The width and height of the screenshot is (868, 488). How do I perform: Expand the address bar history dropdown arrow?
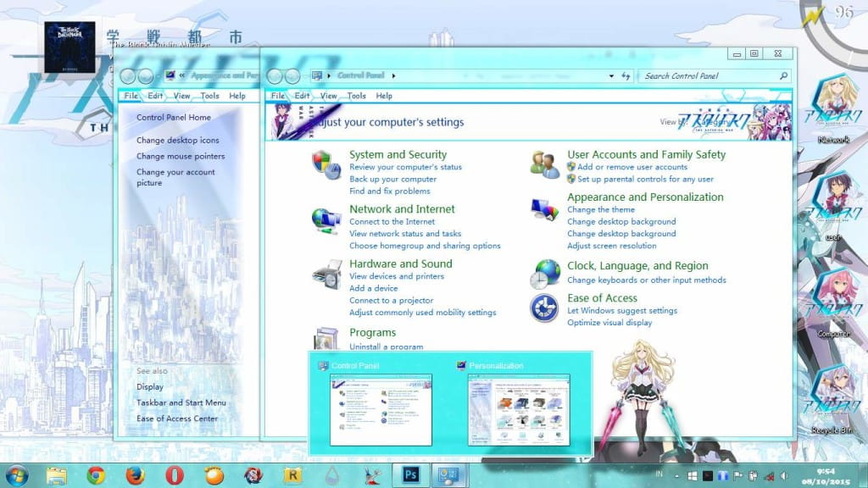[x=611, y=76]
